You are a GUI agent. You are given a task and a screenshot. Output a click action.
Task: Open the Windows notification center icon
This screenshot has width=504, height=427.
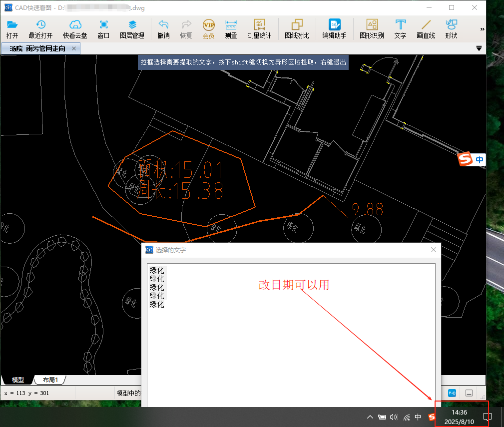(488, 417)
